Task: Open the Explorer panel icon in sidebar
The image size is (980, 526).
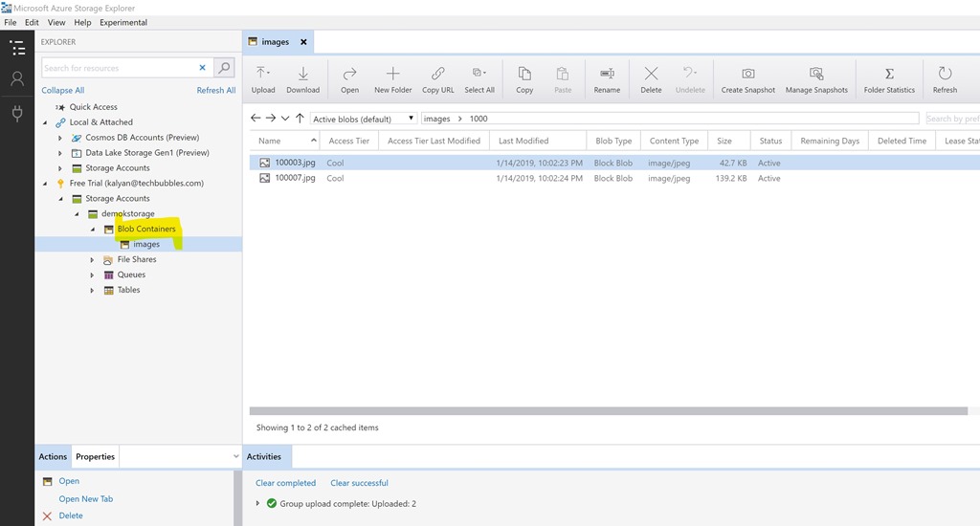Action: (x=17, y=48)
